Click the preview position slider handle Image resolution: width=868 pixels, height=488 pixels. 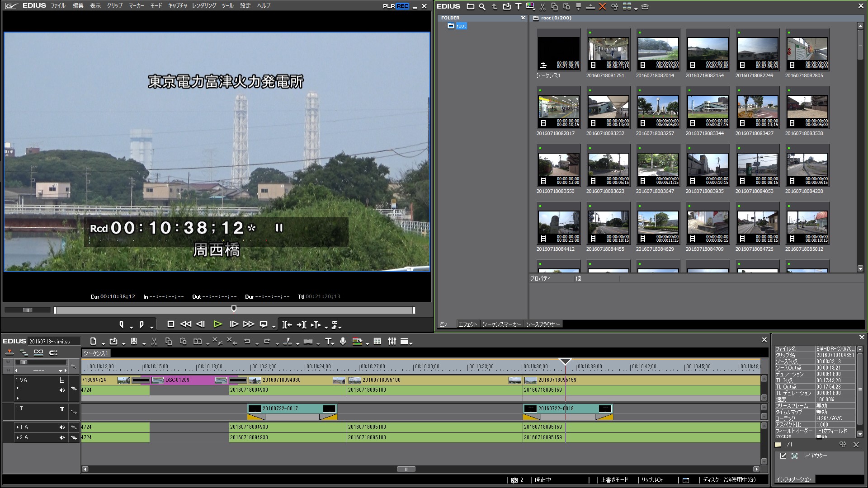tap(234, 309)
